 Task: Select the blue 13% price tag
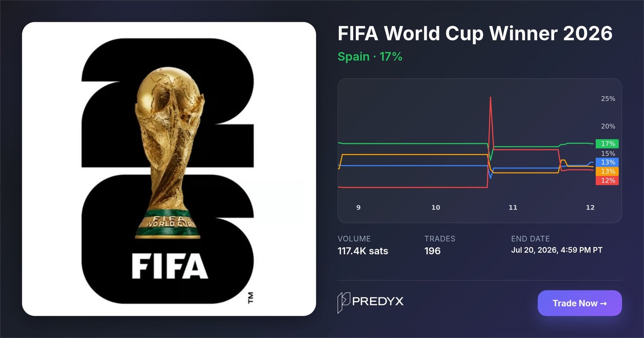point(607,162)
